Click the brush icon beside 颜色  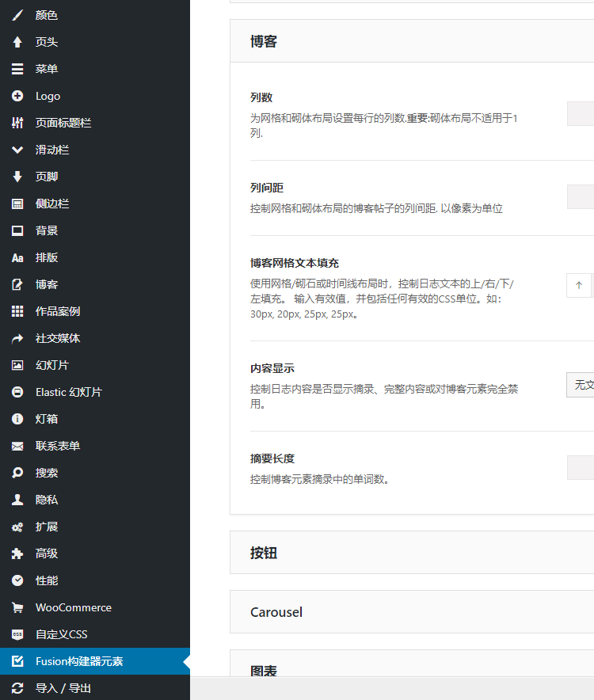17,15
